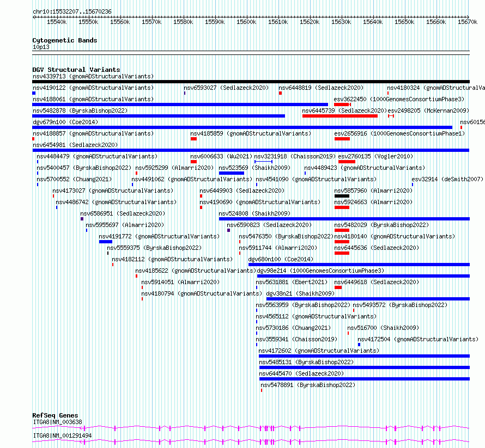Viewport: 485px width, 448px height.
Task: Open ITGA8|NM_001291494 gene label
Action: click(x=62, y=435)
